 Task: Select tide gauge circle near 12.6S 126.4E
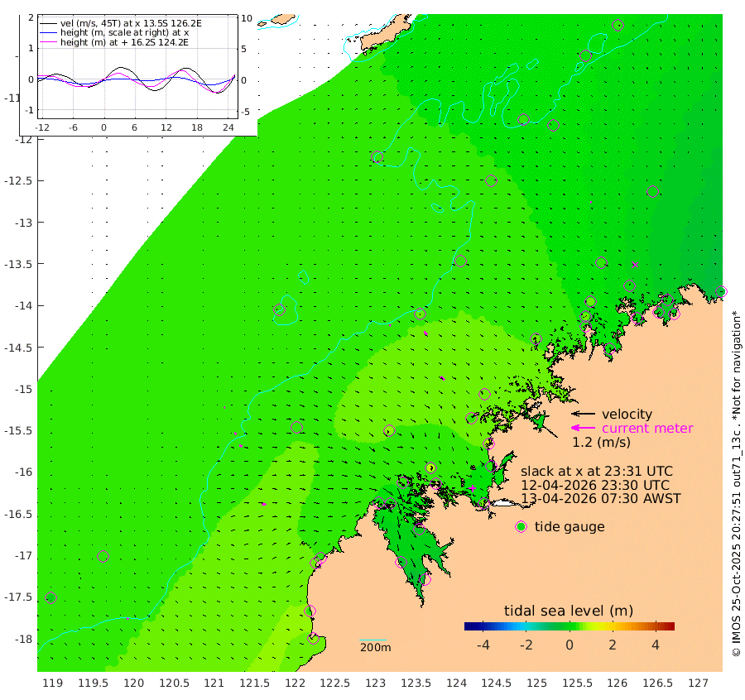coord(653,191)
